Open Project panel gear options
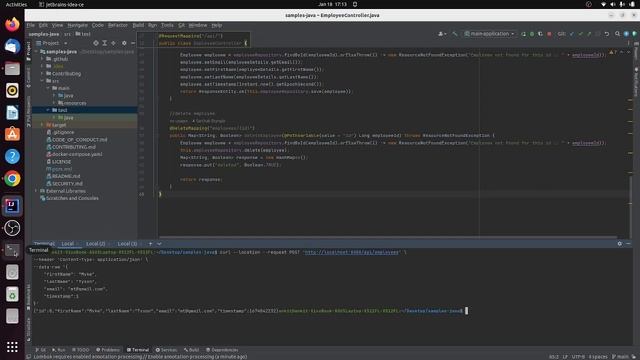This screenshot has width=640, height=360. click(x=124, y=43)
